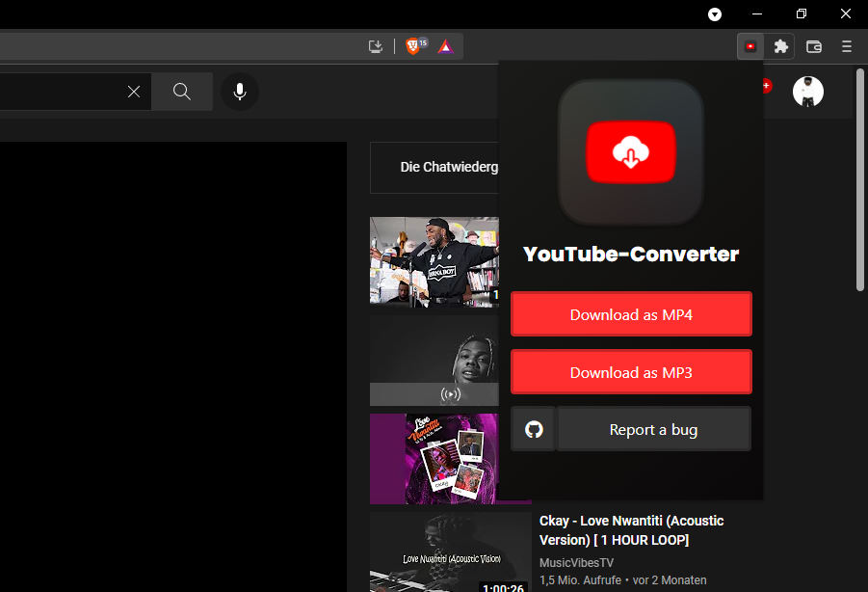Click the Brave Shields lion icon
Screen dimensions: 868x592
click(413, 46)
